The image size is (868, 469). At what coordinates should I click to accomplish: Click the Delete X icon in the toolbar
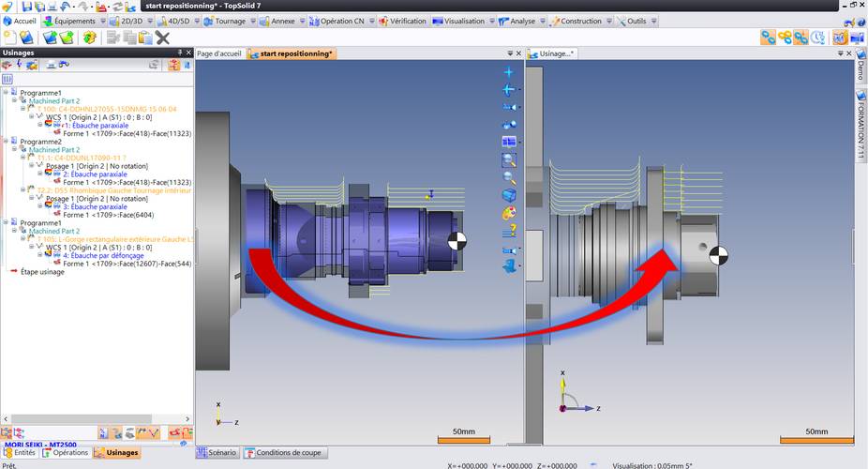[x=162, y=38]
